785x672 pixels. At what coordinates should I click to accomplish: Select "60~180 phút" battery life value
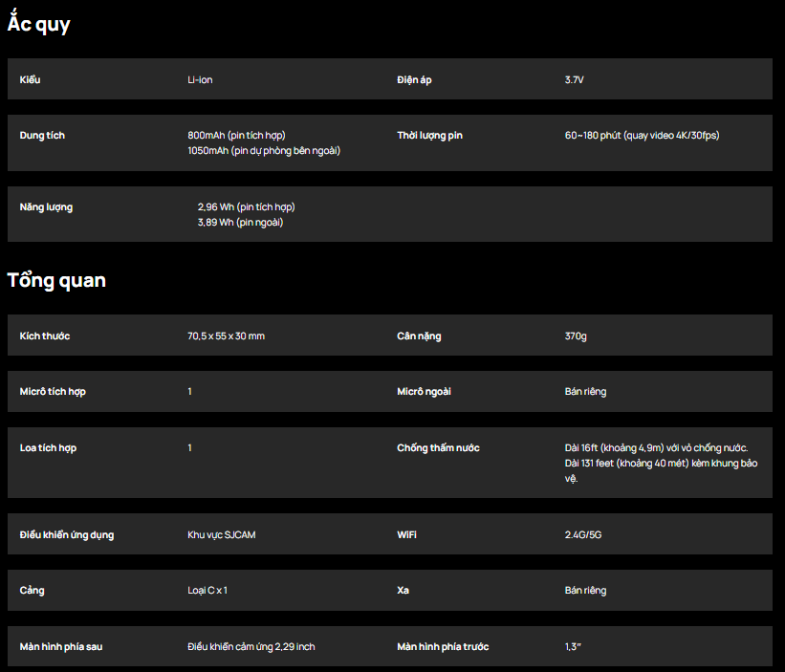click(593, 135)
